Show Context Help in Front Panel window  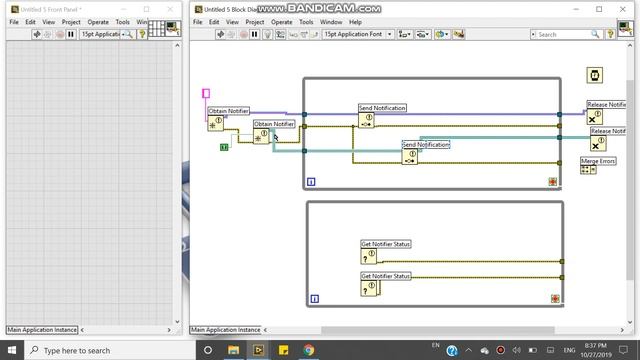[142, 34]
